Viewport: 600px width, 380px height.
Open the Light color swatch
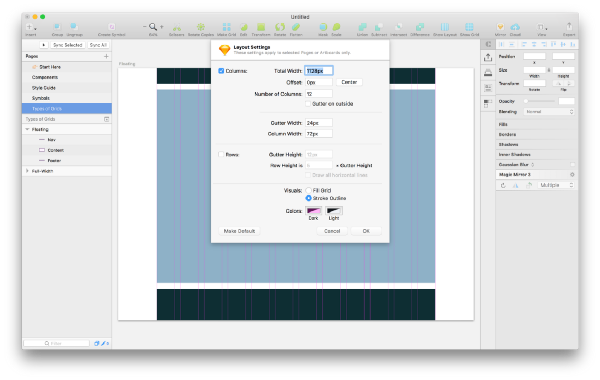[334, 211]
